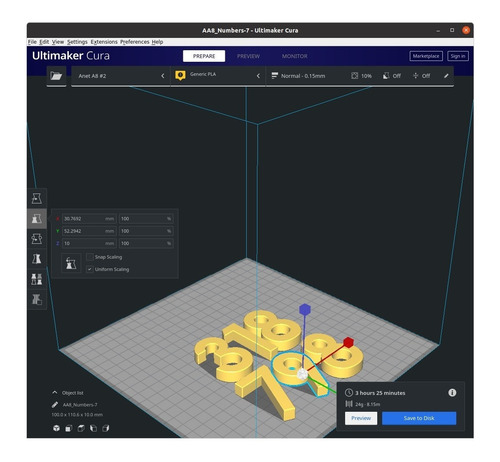500x462 pixels.
Task: Open the Settings menu
Action: tap(77, 42)
